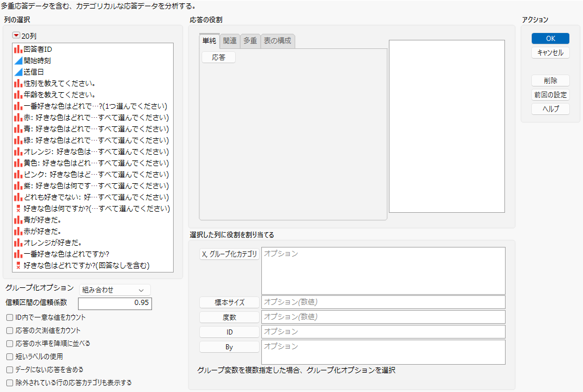The image size is (583, 392).
Task: Click the ID オプション box
Action: [383, 332]
